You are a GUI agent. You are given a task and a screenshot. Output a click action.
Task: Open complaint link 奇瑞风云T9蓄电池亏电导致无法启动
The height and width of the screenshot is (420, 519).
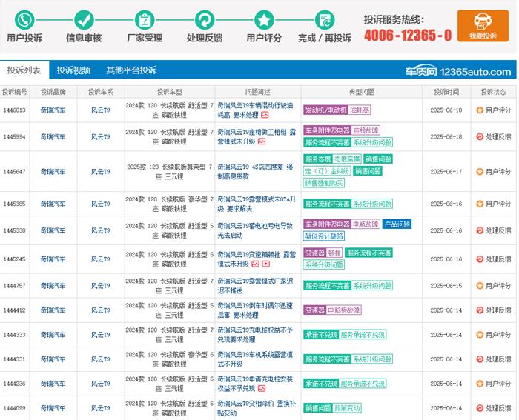coord(255,230)
